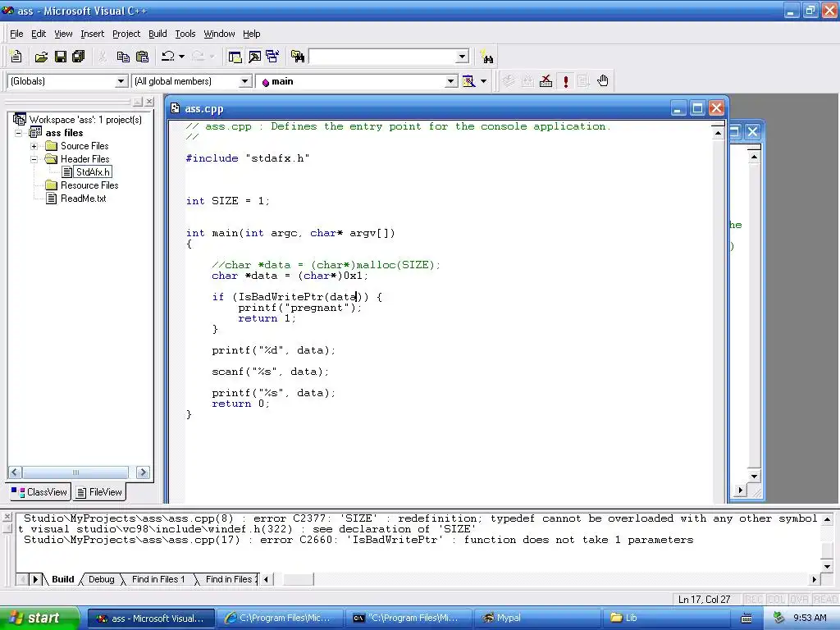
Task: Open the Undo history dropdown arrow
Action: [x=182, y=57]
